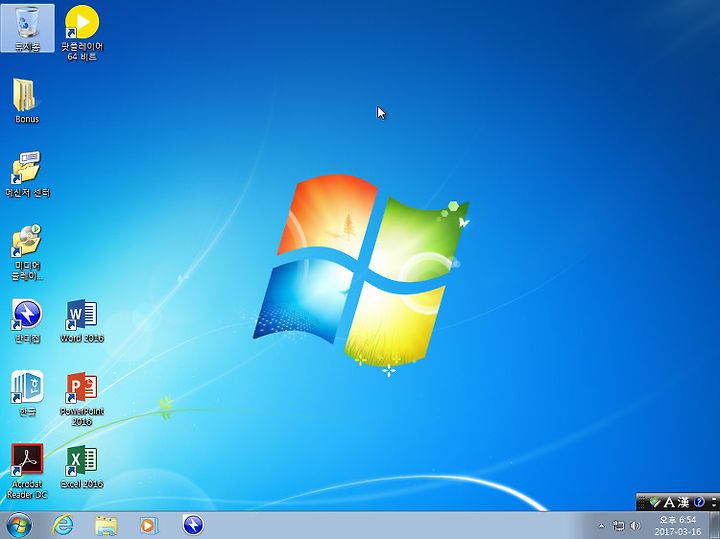Select the PotPlayer 64-bit shortcut
The image size is (720, 539).
(82, 33)
